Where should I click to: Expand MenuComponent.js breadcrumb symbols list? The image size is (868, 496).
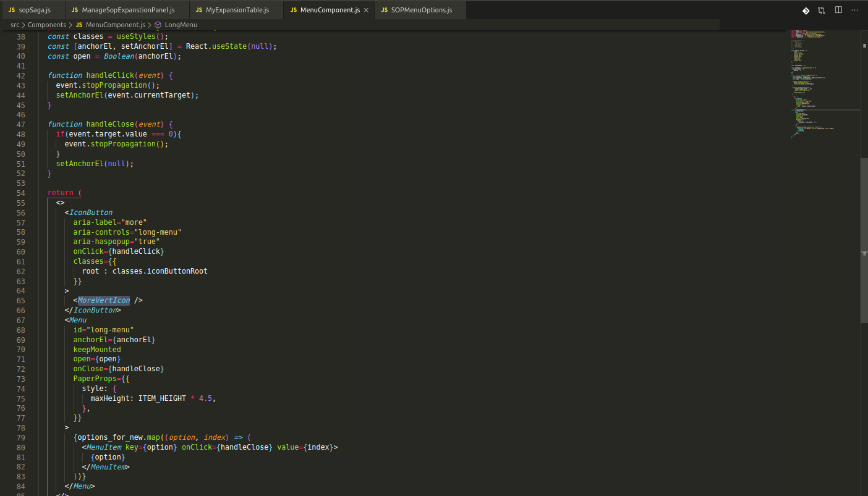[x=115, y=25]
